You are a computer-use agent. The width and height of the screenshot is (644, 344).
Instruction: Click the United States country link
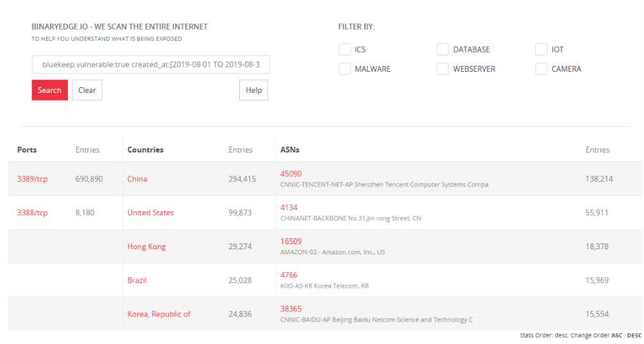pos(150,213)
